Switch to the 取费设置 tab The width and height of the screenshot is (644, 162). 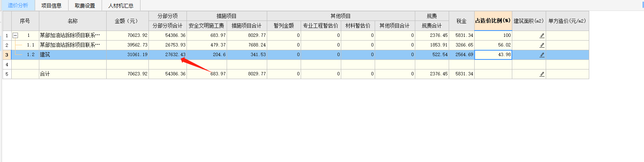point(85,5)
